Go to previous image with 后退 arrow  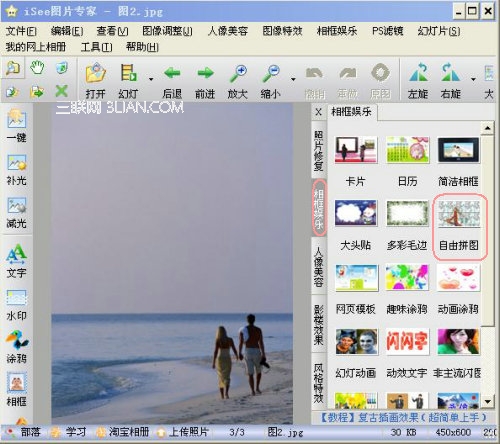[172, 80]
